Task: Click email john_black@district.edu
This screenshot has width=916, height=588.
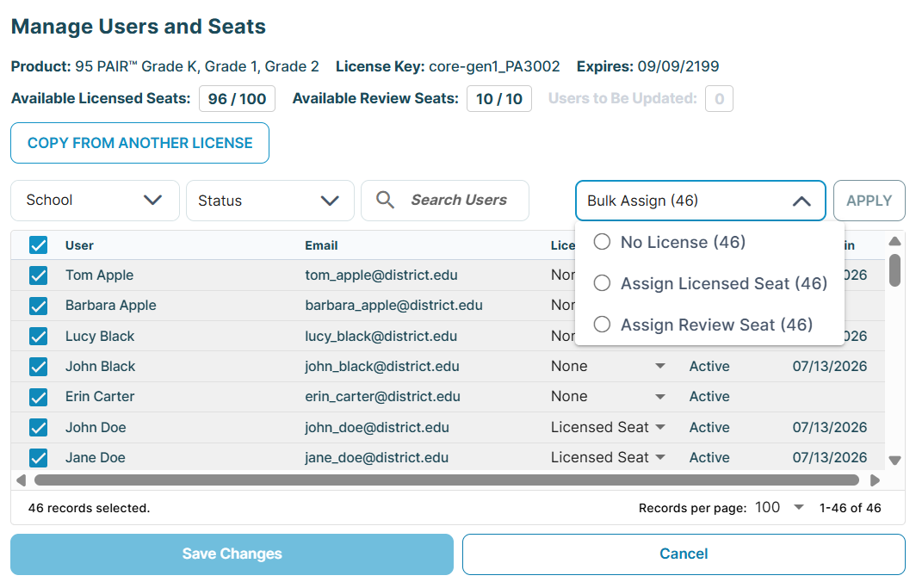Action: click(x=382, y=367)
